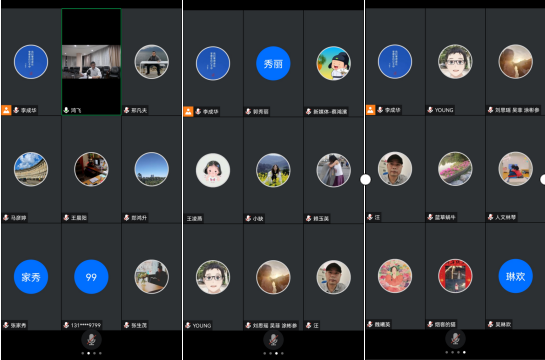
Task: Click muted mic icon beside 郭秀丽
Action: click(x=248, y=112)
